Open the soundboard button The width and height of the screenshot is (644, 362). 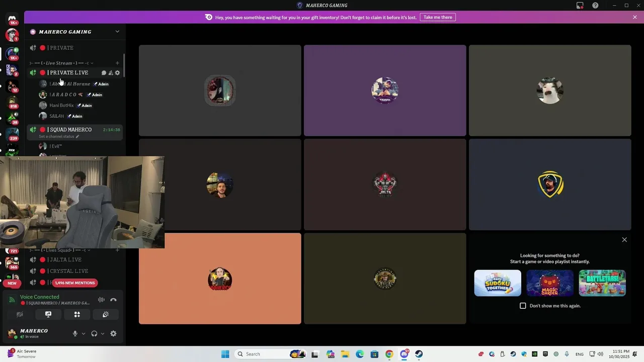pos(106,314)
